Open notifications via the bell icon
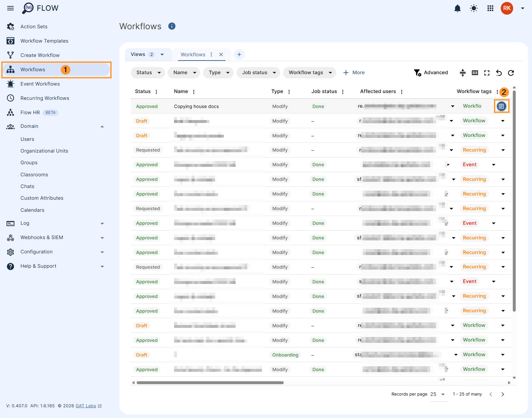 click(457, 8)
